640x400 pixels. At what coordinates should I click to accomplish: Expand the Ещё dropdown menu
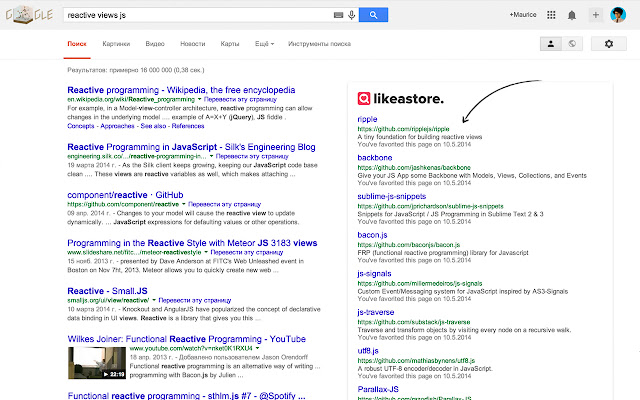pos(264,44)
